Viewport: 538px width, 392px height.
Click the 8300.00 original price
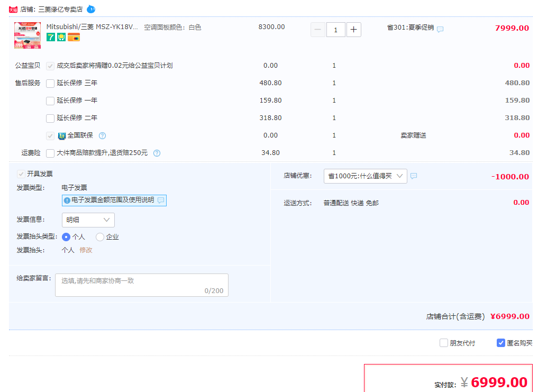[x=272, y=27]
